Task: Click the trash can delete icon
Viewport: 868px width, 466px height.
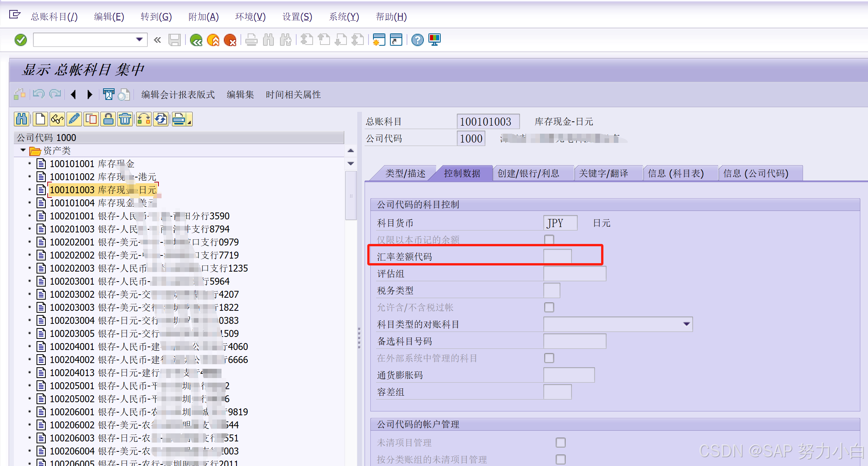Action: pos(125,119)
